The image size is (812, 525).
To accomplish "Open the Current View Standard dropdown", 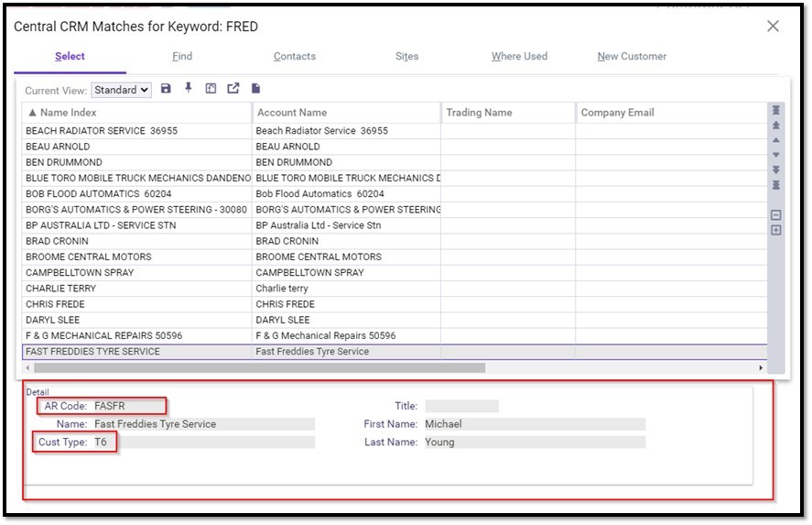I will coord(121,90).
